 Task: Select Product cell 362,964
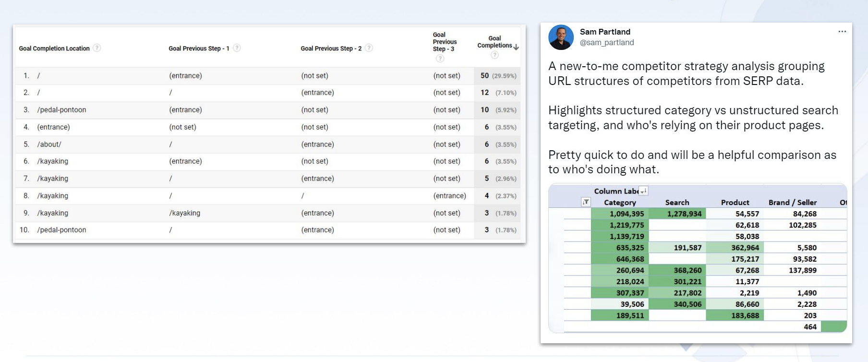(735, 248)
